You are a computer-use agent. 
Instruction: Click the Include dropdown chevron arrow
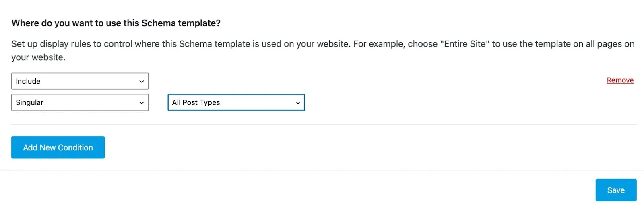click(x=142, y=82)
